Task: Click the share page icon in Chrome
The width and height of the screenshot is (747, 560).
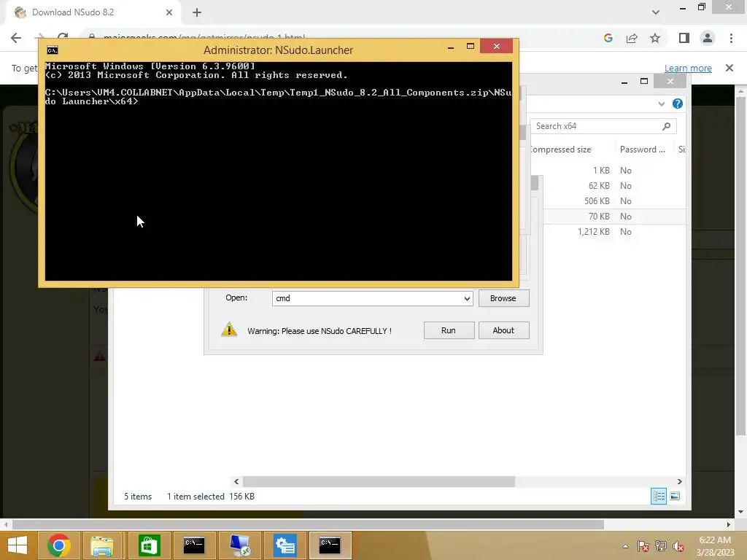Action: (632, 38)
